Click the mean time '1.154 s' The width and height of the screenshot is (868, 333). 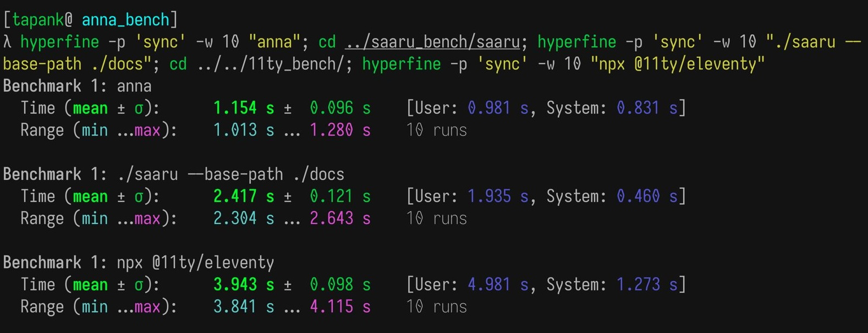(x=244, y=108)
